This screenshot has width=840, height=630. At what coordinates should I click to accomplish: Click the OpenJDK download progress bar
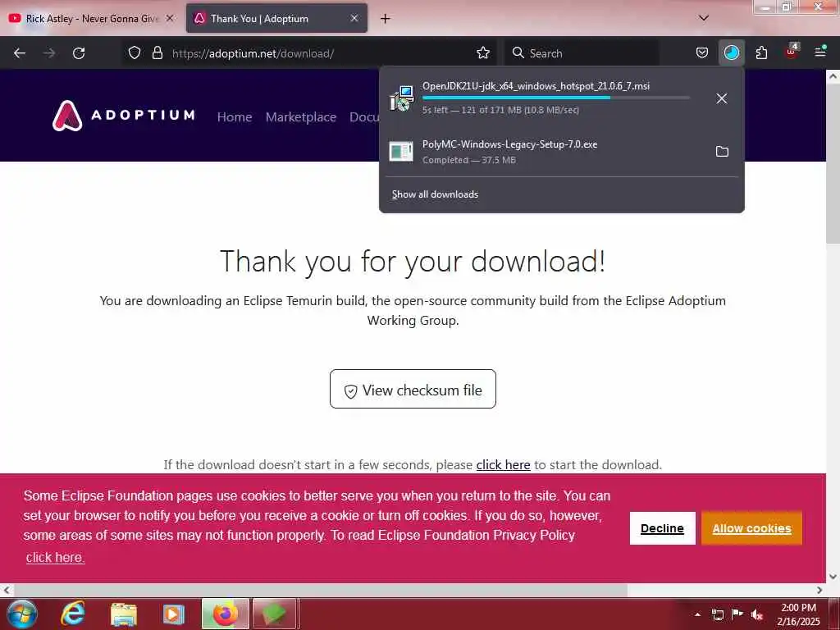click(556, 98)
